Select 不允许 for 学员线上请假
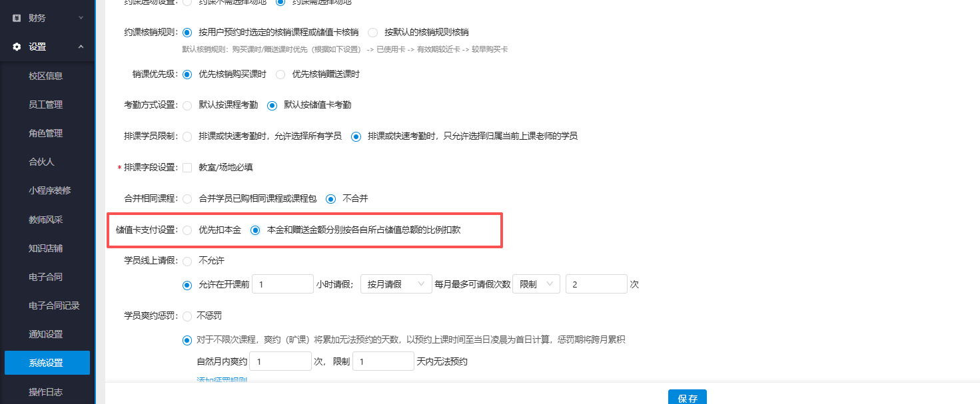This screenshot has width=980, height=404. tap(187, 261)
